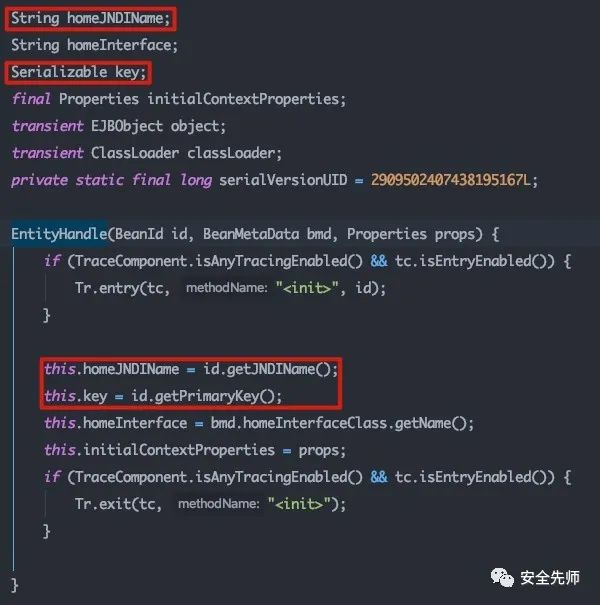This screenshot has height=605, width=600.
Task: Click the first methodName parameter hint
Action: pos(226,288)
